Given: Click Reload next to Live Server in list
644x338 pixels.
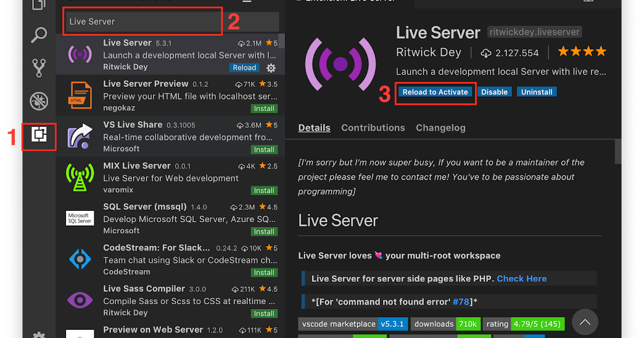Looking at the screenshot, I should pos(244,68).
